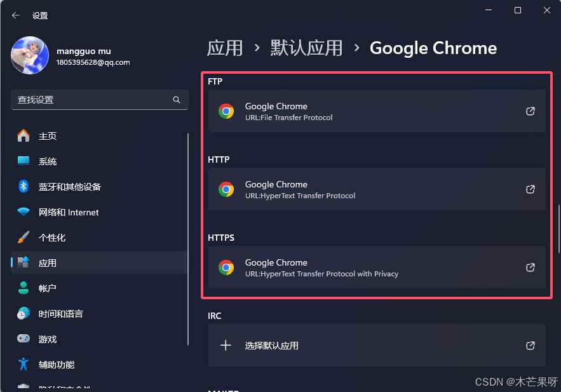Click the Google Chrome icon beside HTTP
The height and width of the screenshot is (392, 561).
pyautogui.click(x=227, y=189)
